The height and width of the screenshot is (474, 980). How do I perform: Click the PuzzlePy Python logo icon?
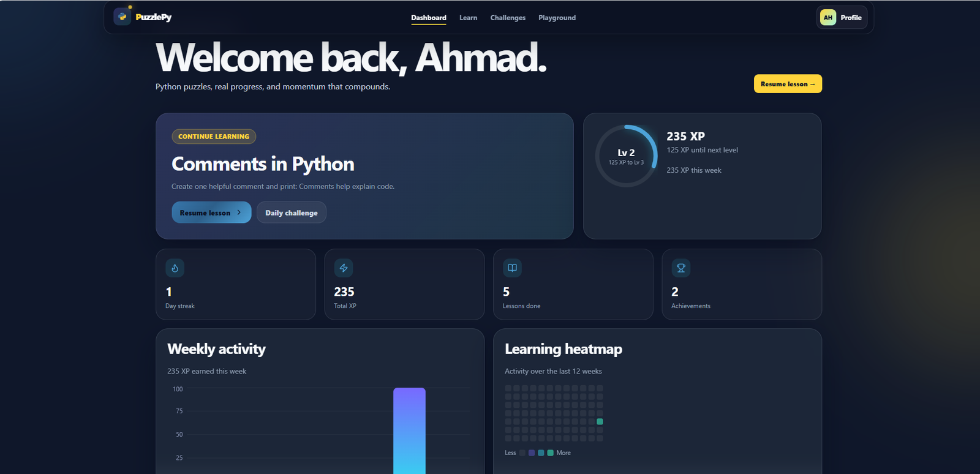[x=123, y=17]
